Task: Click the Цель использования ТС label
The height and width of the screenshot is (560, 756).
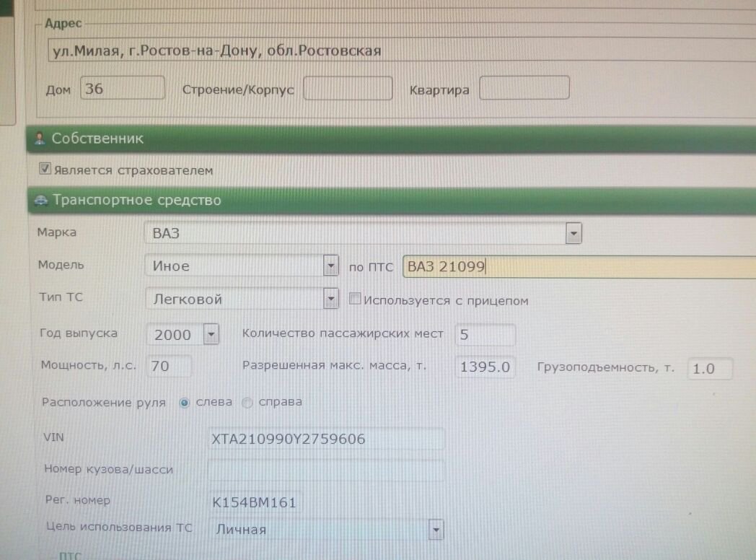Action: pos(119,527)
